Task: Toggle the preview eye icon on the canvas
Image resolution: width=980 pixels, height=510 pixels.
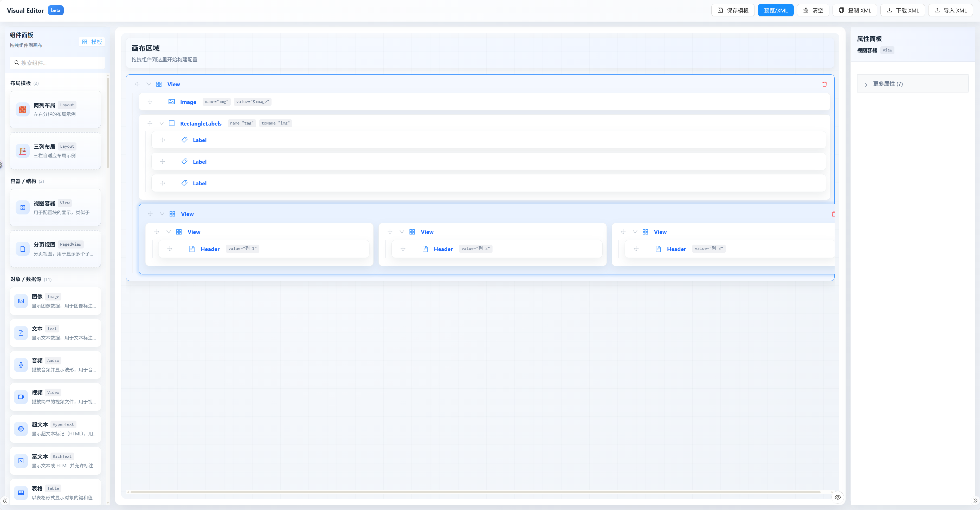Action: (837, 497)
